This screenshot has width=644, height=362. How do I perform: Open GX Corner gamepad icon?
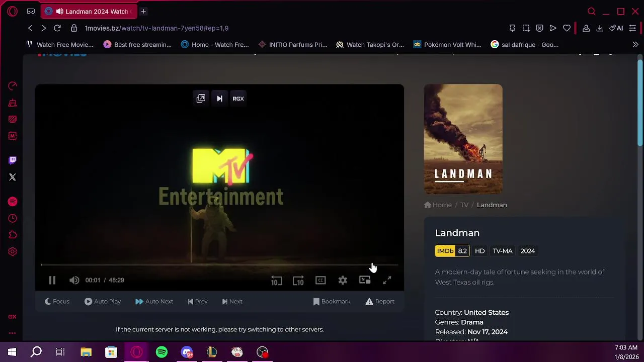click(31, 11)
